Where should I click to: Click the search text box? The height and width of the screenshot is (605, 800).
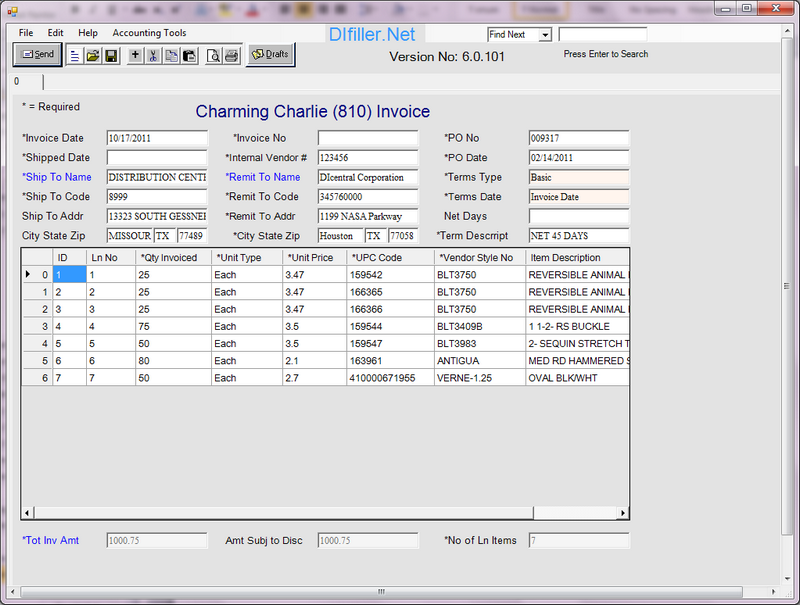tap(603, 35)
